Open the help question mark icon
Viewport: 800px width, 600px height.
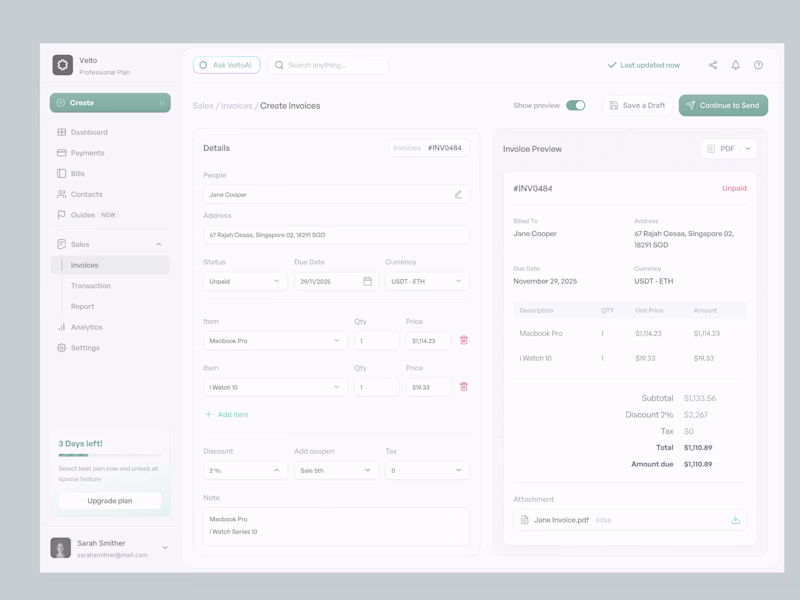(758, 65)
